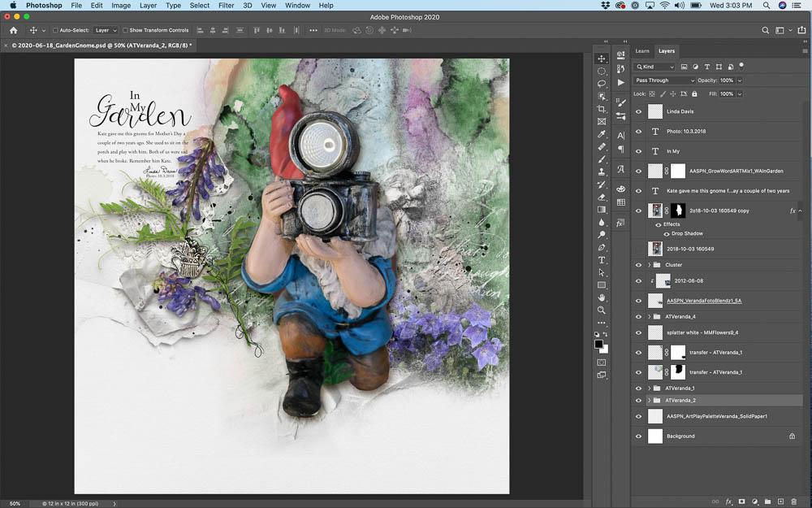This screenshot has height=508, width=812.
Task: Open the Opacity slider dropdown arrow
Action: tap(740, 80)
